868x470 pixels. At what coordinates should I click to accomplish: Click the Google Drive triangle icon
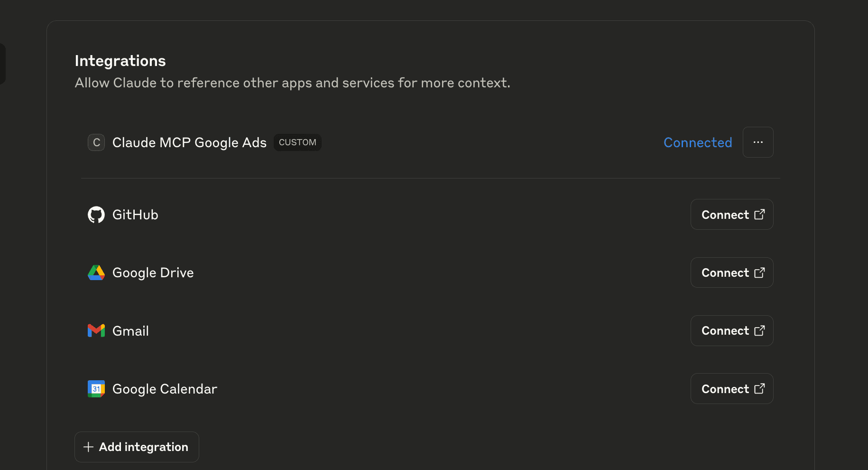coord(96,273)
